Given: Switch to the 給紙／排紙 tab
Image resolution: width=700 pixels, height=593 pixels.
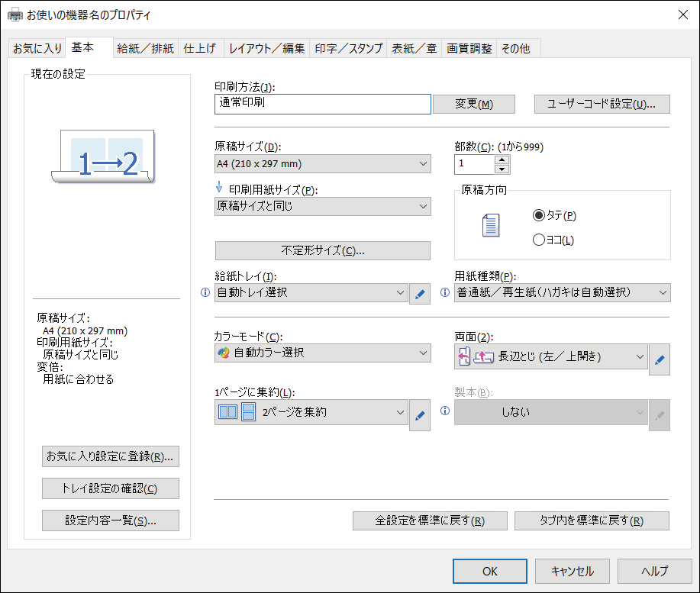Looking at the screenshot, I should [146, 48].
